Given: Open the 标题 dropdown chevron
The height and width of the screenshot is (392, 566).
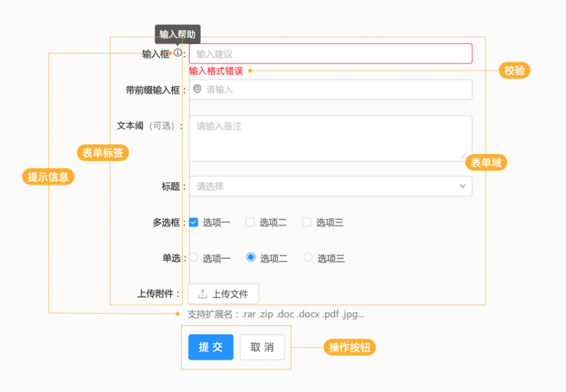Looking at the screenshot, I should 462,186.
